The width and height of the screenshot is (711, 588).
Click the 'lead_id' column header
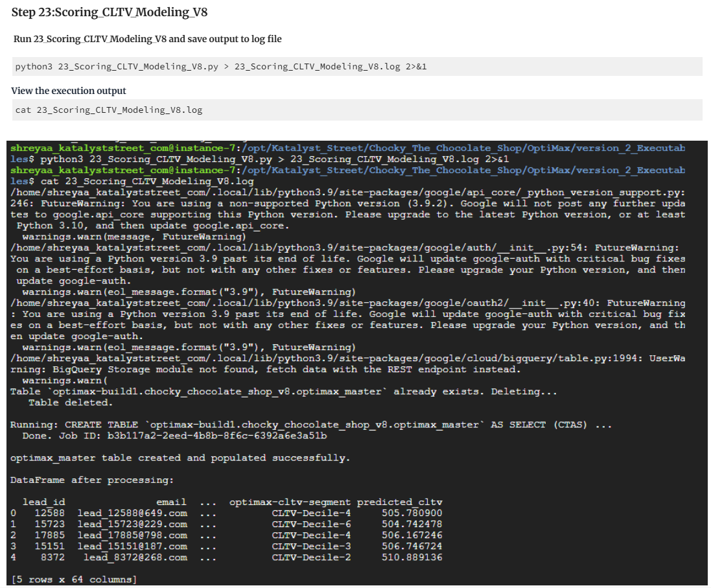pos(44,502)
